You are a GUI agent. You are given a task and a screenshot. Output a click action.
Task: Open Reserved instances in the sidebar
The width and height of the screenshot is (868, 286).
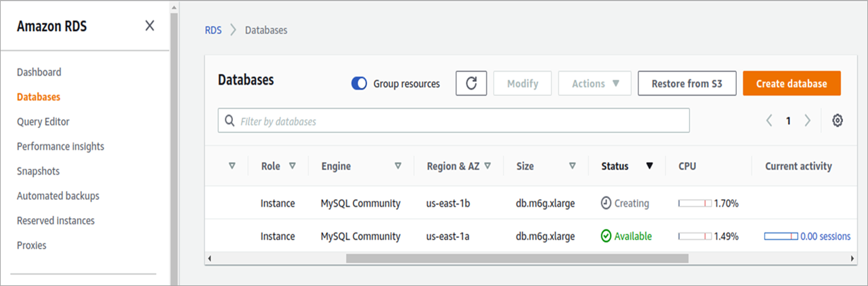[x=56, y=220]
